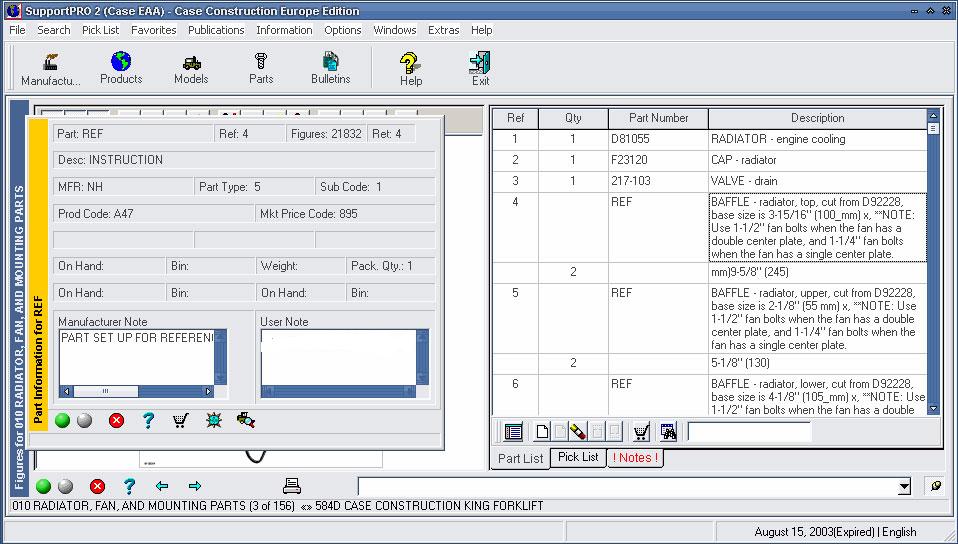Screen dimensions: 958x544
Task: Click the Ref column header
Action: pyautogui.click(x=515, y=119)
